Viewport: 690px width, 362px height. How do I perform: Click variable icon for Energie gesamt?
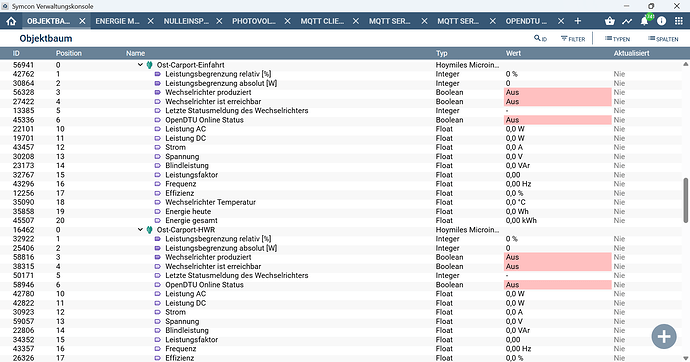point(158,220)
